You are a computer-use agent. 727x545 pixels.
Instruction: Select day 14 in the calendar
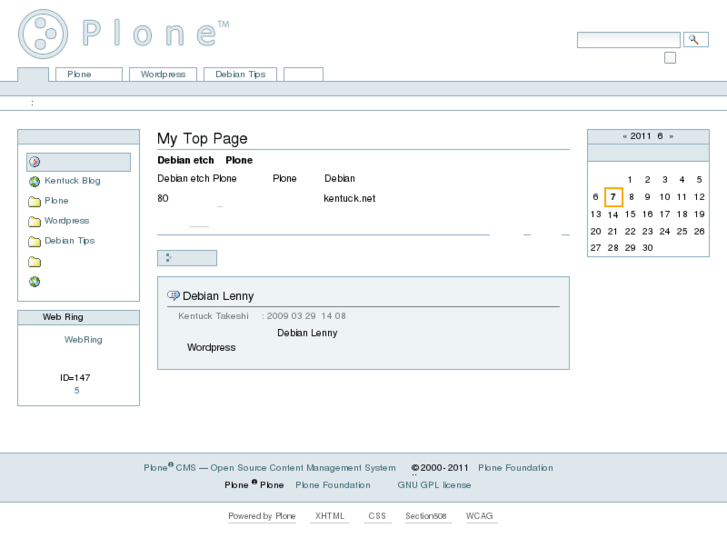coord(613,214)
